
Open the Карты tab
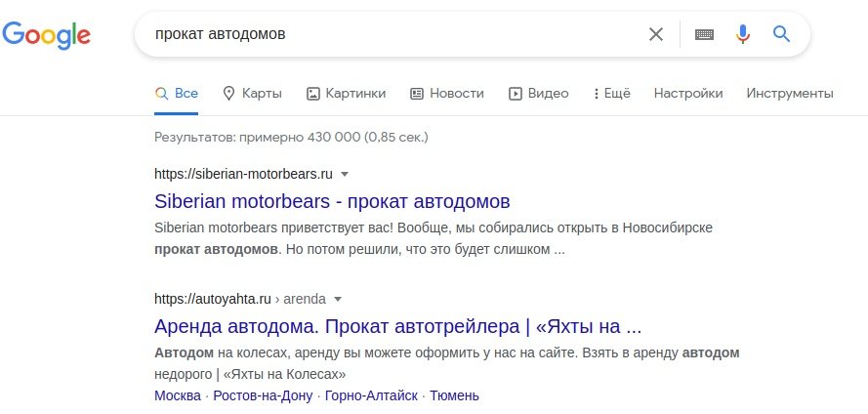click(x=252, y=94)
